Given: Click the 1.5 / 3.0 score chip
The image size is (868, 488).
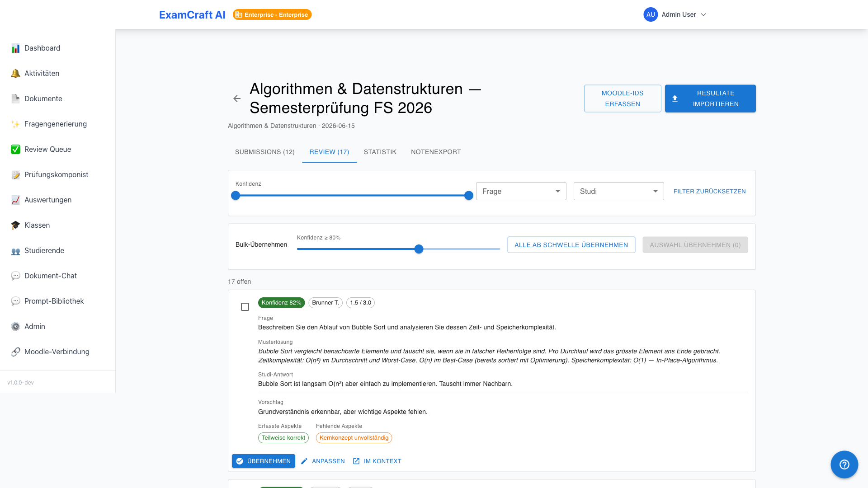Looking at the screenshot, I should tap(360, 303).
